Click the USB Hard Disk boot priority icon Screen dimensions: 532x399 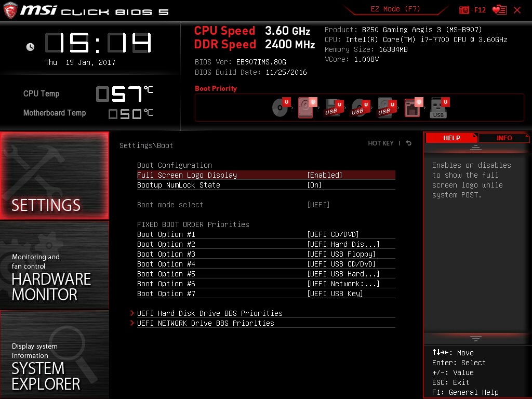click(387, 108)
